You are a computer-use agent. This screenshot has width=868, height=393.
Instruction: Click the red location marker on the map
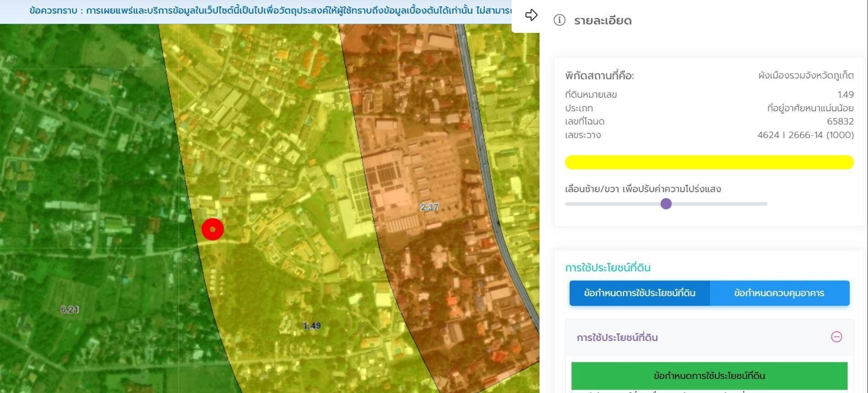coord(212,229)
